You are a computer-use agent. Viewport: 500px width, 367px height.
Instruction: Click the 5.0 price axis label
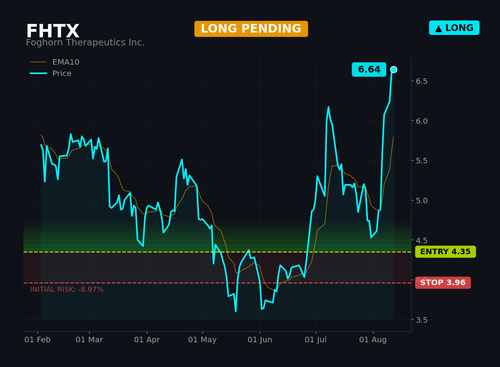(x=421, y=201)
